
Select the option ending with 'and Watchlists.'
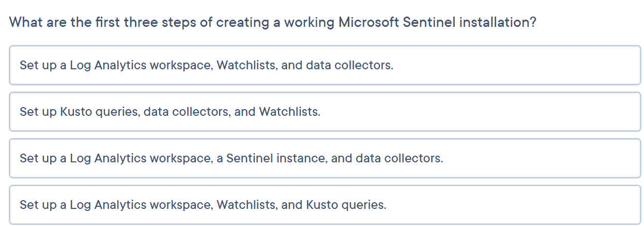tap(325, 112)
